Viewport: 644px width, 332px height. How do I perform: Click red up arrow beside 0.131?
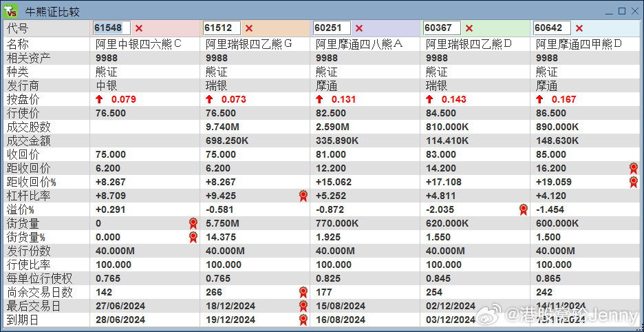point(319,99)
